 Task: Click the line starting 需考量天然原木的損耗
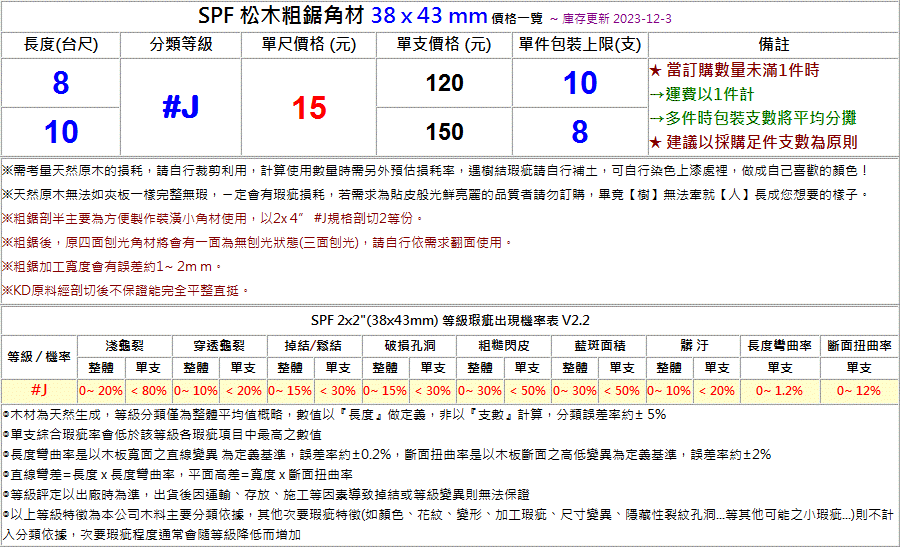tap(436, 170)
